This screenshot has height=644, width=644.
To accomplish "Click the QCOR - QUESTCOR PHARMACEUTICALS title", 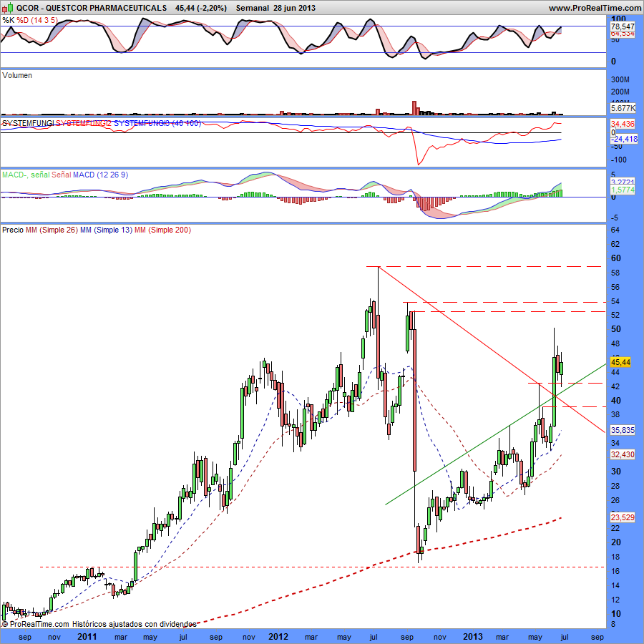I will (x=92, y=8).
